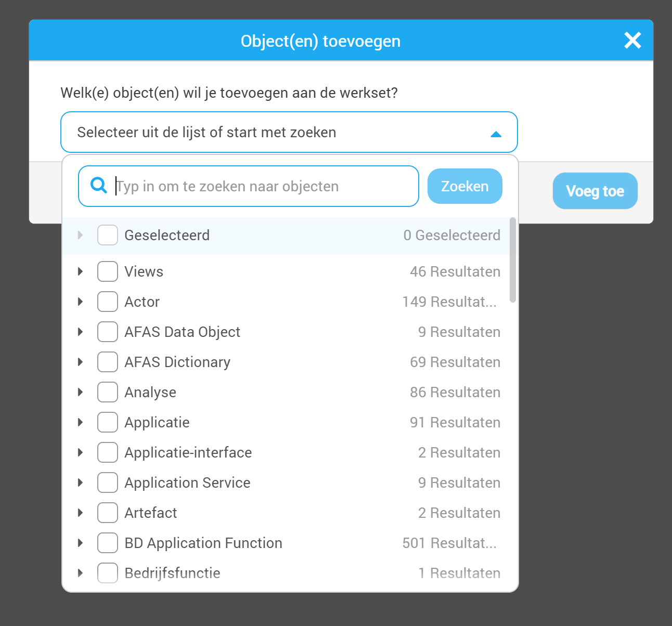
Task: Tick the AFAS Data Object checkbox
Action: pyautogui.click(x=108, y=332)
